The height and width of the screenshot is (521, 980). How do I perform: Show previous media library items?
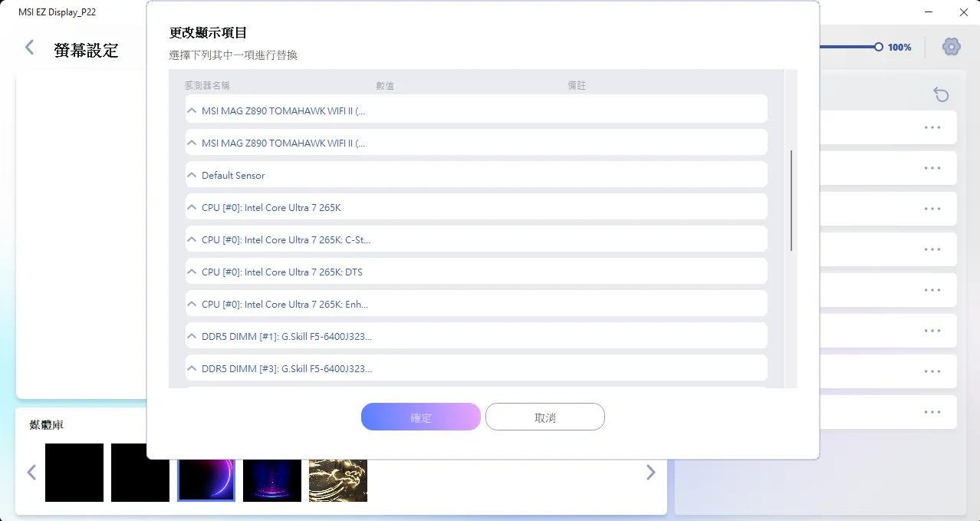[31, 472]
